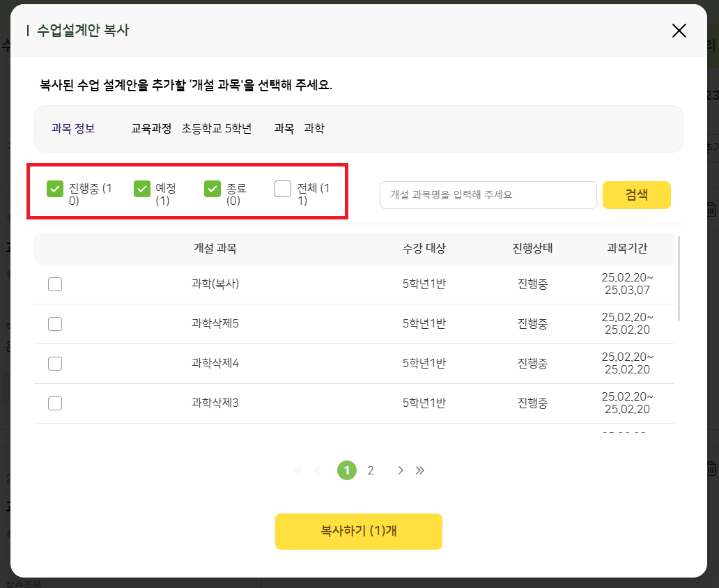This screenshot has height=588, width=719.
Task: Mark the 과학삭제3 row checkbox
Action: pos(55,403)
